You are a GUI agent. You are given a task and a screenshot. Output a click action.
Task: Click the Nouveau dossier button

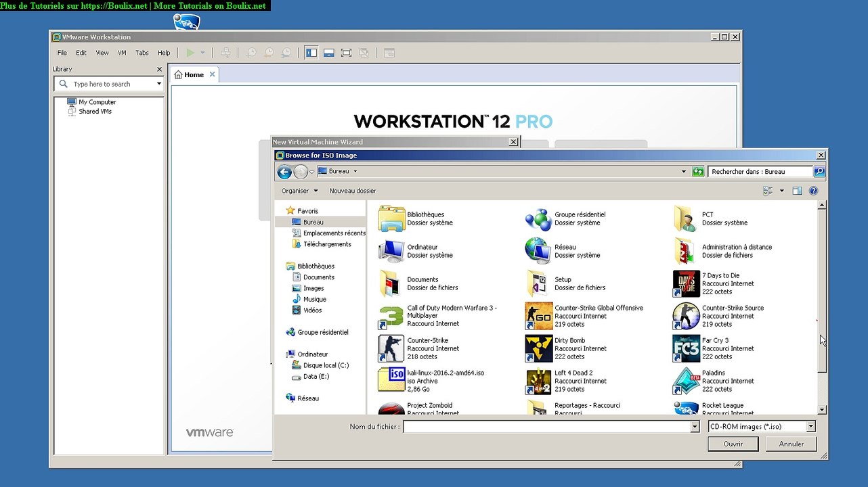pos(353,191)
